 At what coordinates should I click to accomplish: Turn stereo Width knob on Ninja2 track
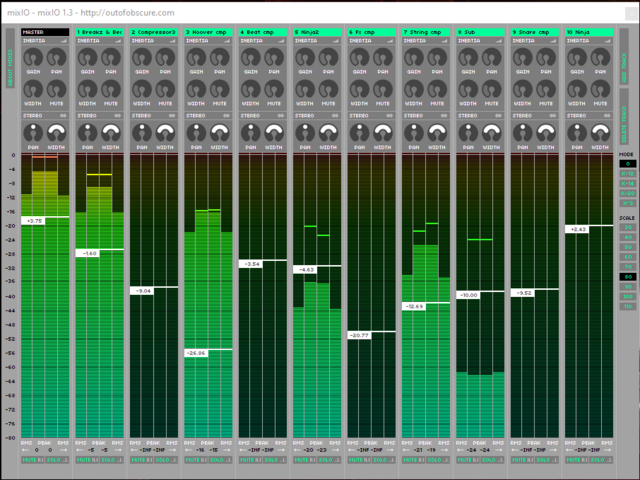(328, 133)
